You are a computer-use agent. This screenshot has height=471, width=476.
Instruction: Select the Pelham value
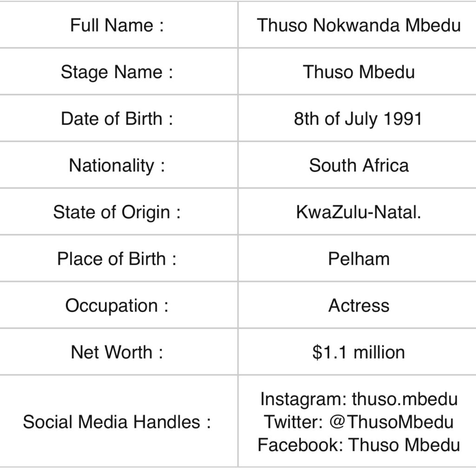coord(359,259)
